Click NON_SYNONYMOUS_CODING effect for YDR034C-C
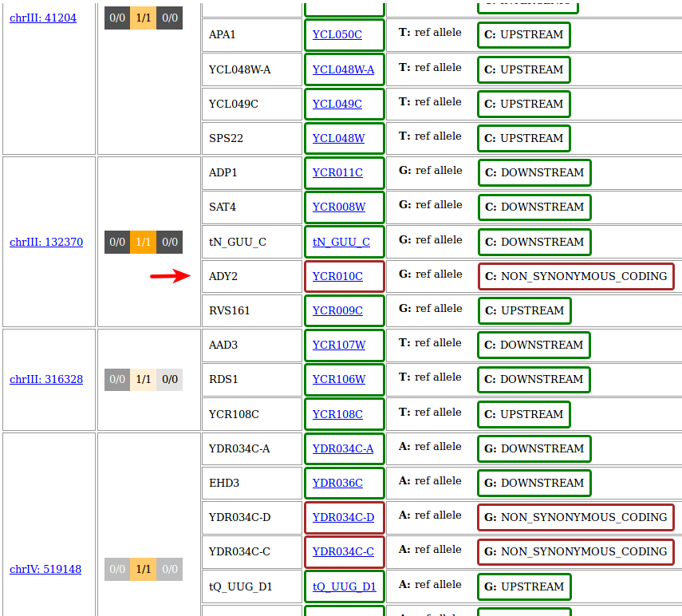 (575, 551)
